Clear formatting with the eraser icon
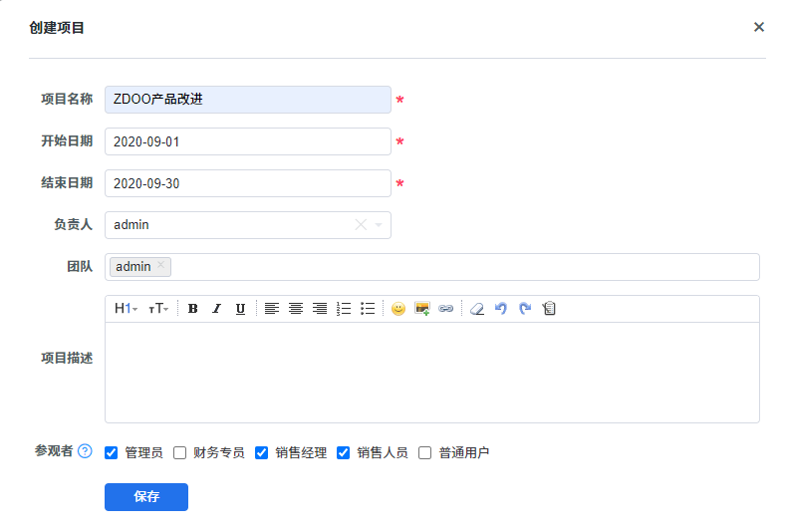This screenshot has width=790, height=532. click(x=476, y=308)
